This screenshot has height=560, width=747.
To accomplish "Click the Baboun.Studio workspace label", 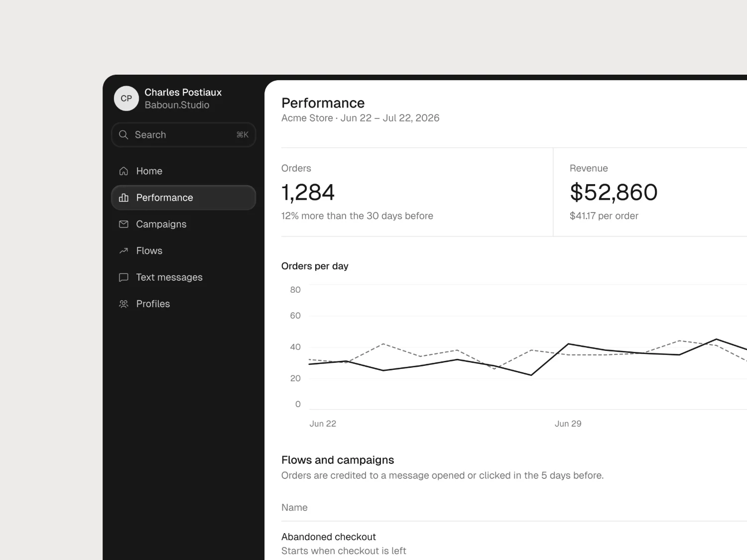I will (x=177, y=105).
